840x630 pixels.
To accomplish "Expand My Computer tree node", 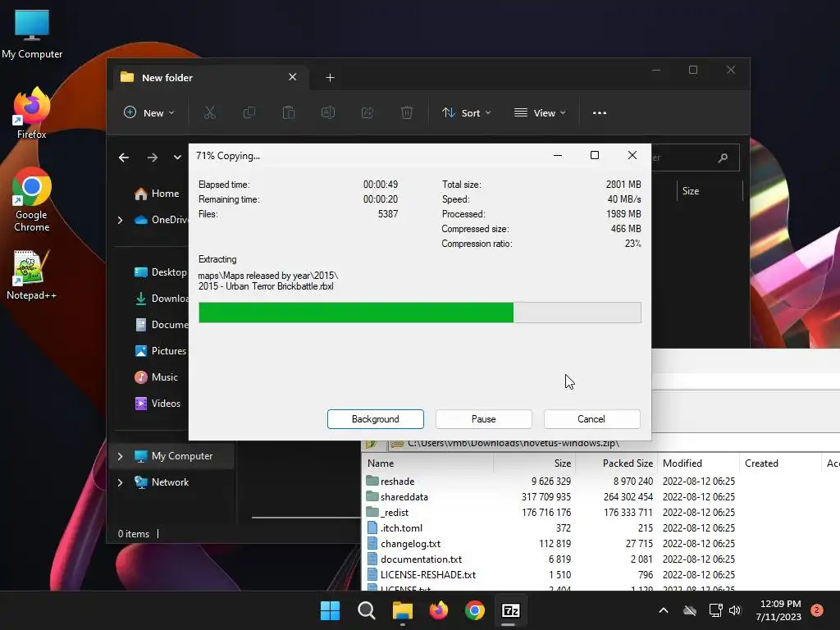I will click(120, 456).
